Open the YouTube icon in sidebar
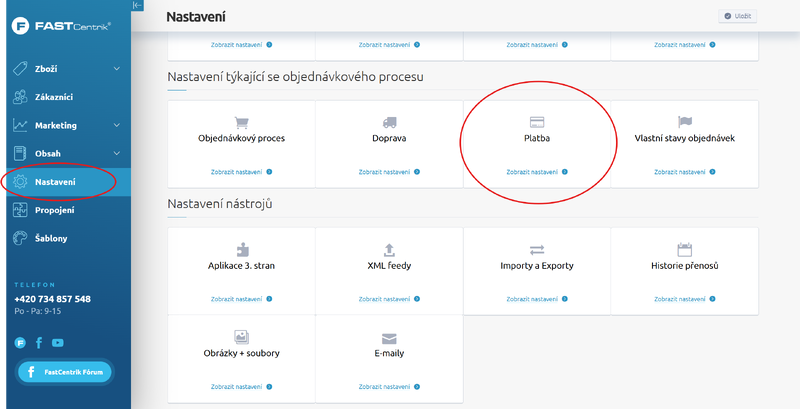Screen dimensions: 800x409 [x=58, y=342]
